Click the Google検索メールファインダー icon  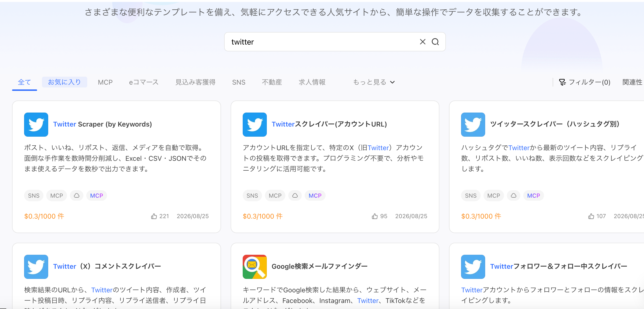255,267
